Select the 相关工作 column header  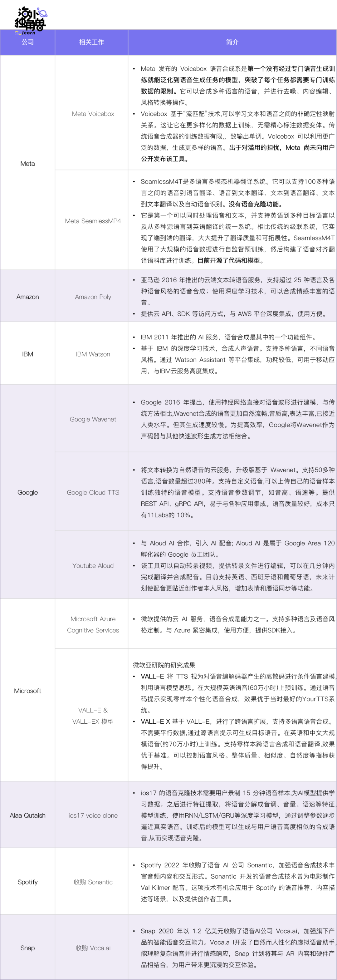pyautogui.click(x=91, y=42)
